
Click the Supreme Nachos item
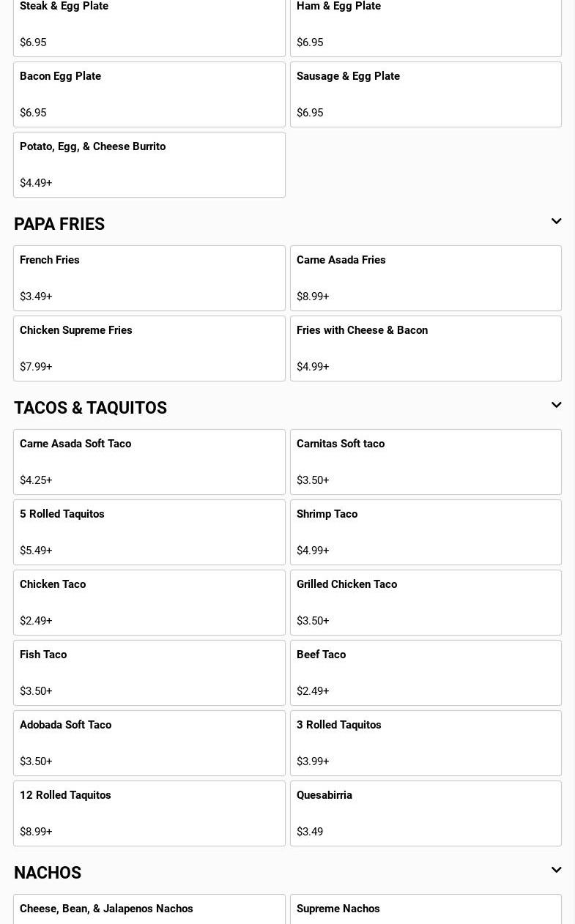pos(426,909)
